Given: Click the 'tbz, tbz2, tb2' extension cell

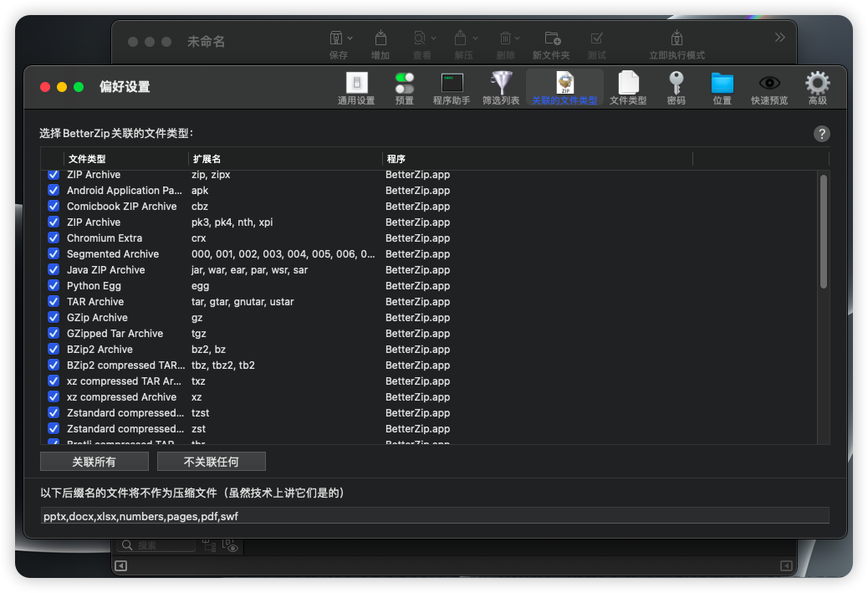Looking at the screenshot, I should tap(223, 366).
